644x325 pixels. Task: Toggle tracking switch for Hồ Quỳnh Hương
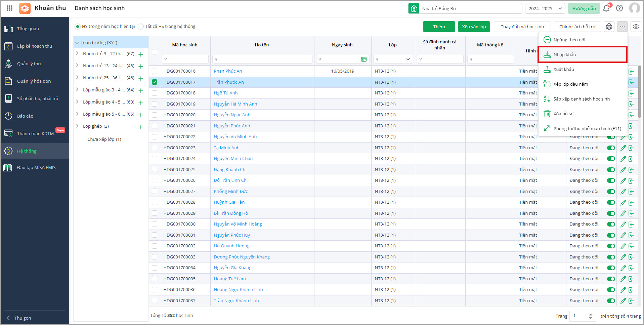tap(611, 246)
